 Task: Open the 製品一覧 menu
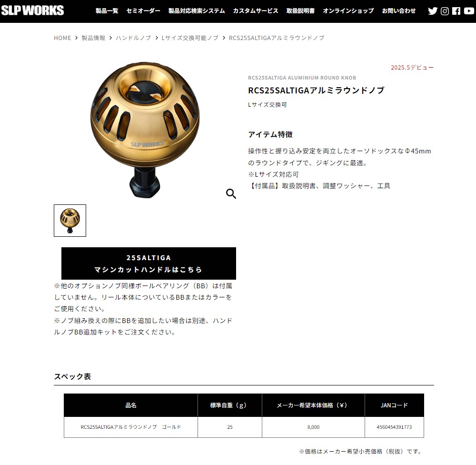107,11
